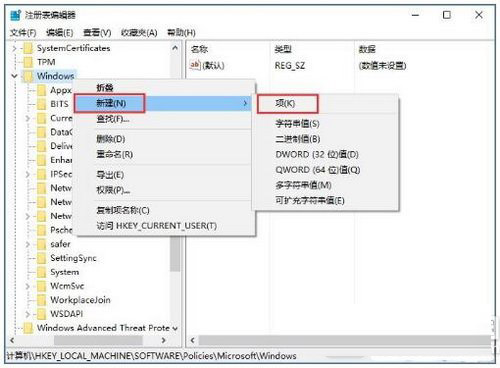This screenshot has width=500, height=368.
Task: Click the Psche folder icon
Action: (x=42, y=230)
